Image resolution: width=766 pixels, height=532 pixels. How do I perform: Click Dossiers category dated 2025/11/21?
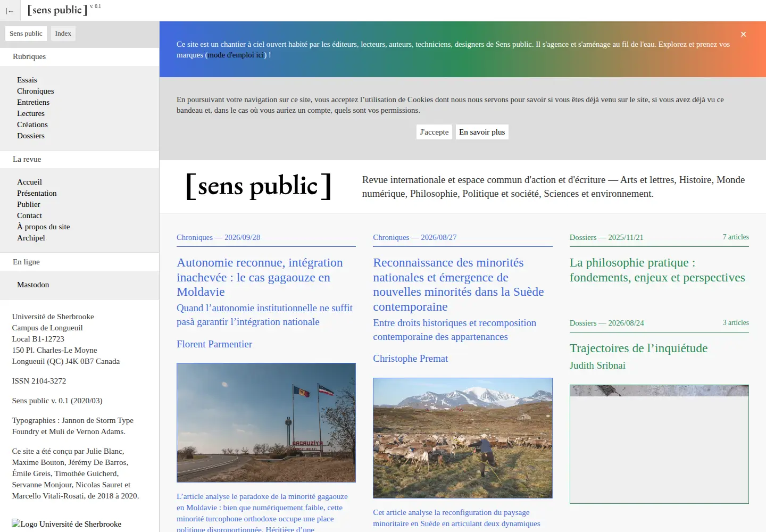click(606, 237)
